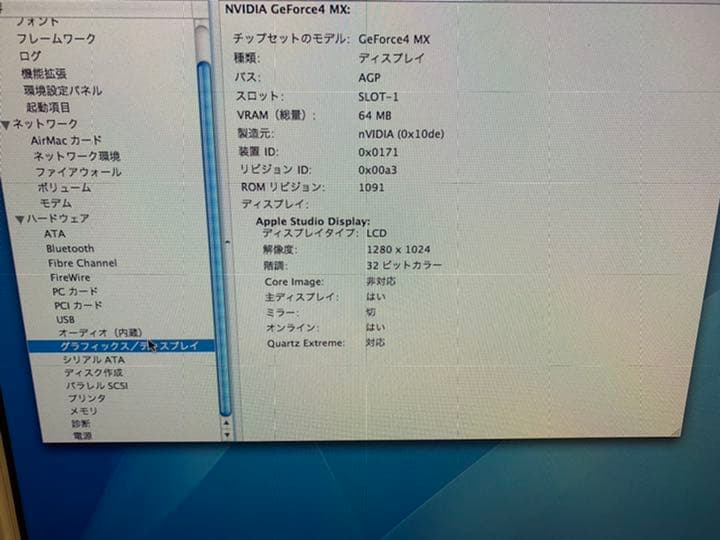Click the SLOT-1 value
The image size is (720, 540).
click(x=378, y=97)
